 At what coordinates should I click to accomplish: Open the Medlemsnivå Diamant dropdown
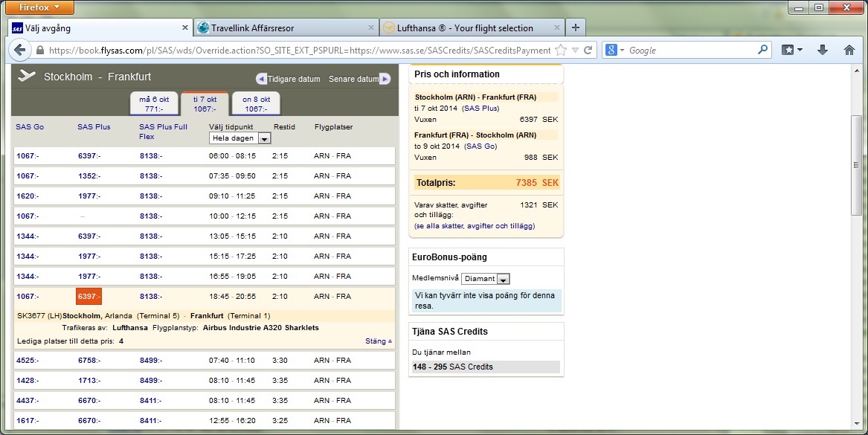click(486, 279)
